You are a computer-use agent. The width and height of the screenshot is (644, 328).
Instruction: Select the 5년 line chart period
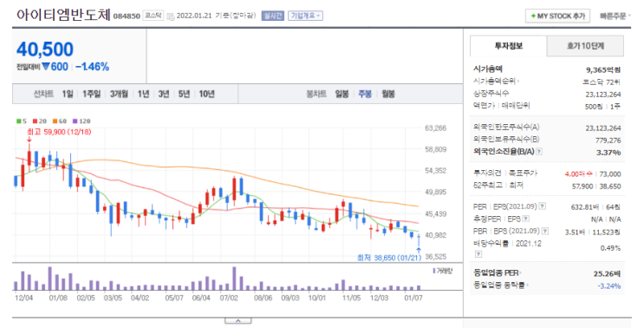point(184,94)
